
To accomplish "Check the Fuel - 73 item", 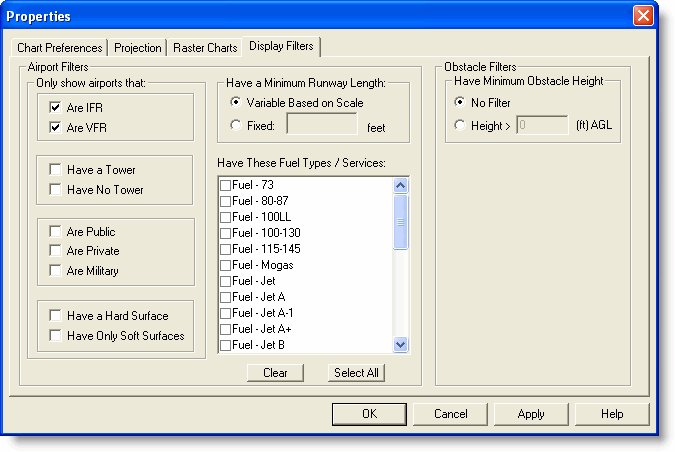I will coord(226,186).
